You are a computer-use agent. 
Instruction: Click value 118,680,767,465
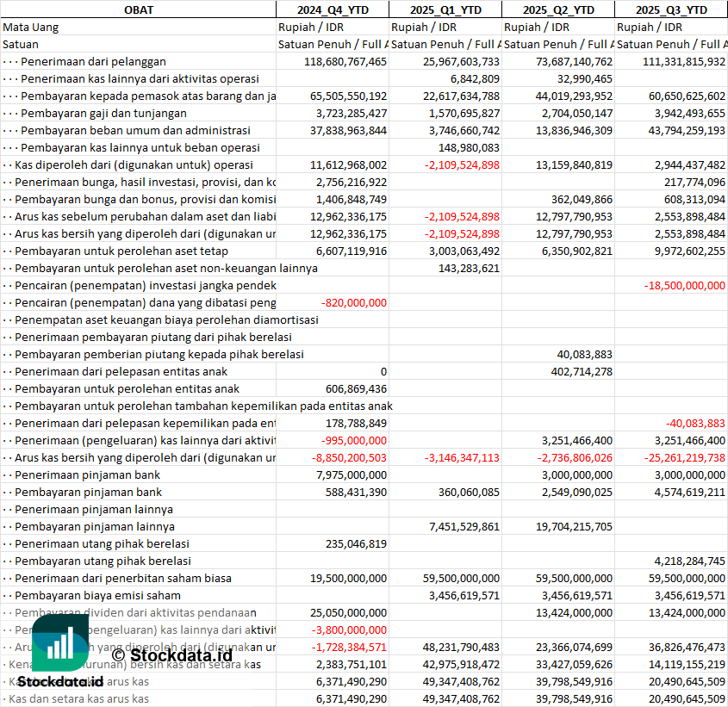pyautogui.click(x=345, y=61)
